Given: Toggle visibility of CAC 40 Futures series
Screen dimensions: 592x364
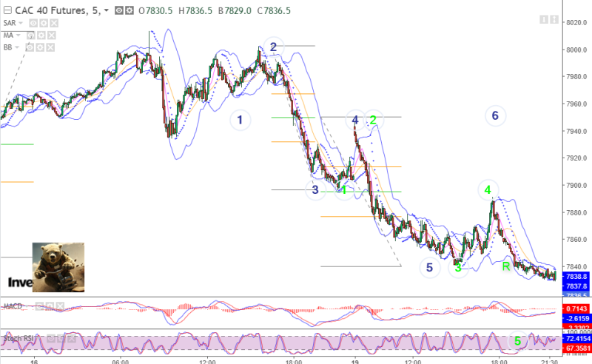Looking at the screenshot, I should (x=119, y=10).
